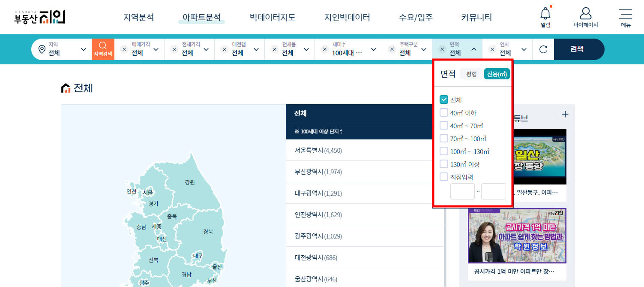Expand the 전세가격 dropdown
Screen dimensions: 644x287
(x=206, y=49)
